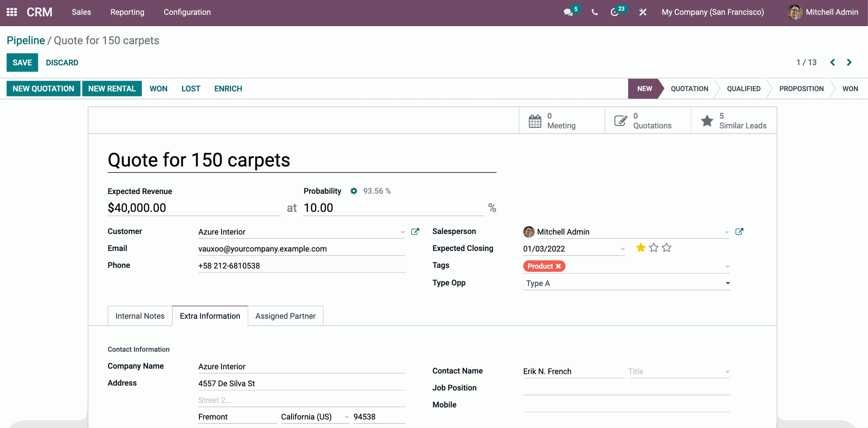Click probability settings gear icon

point(354,191)
